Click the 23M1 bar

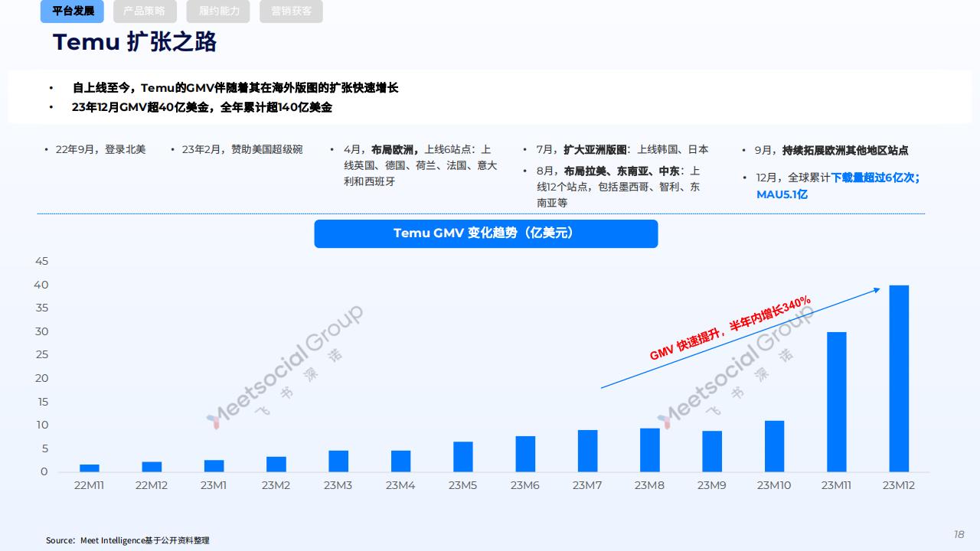tap(214, 465)
